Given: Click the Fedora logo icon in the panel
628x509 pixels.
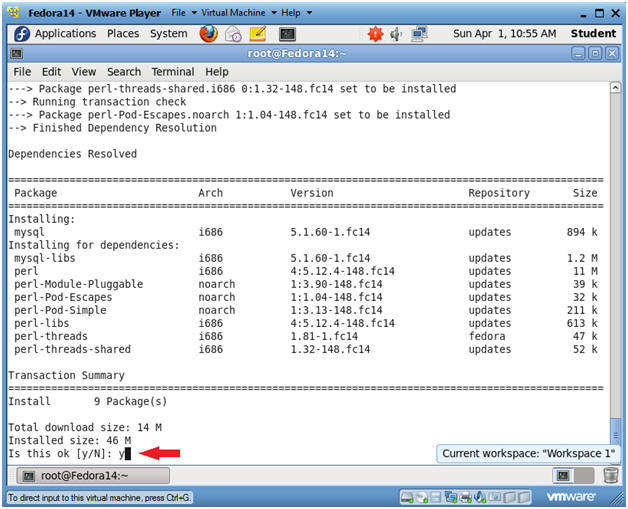Looking at the screenshot, I should point(22,34).
